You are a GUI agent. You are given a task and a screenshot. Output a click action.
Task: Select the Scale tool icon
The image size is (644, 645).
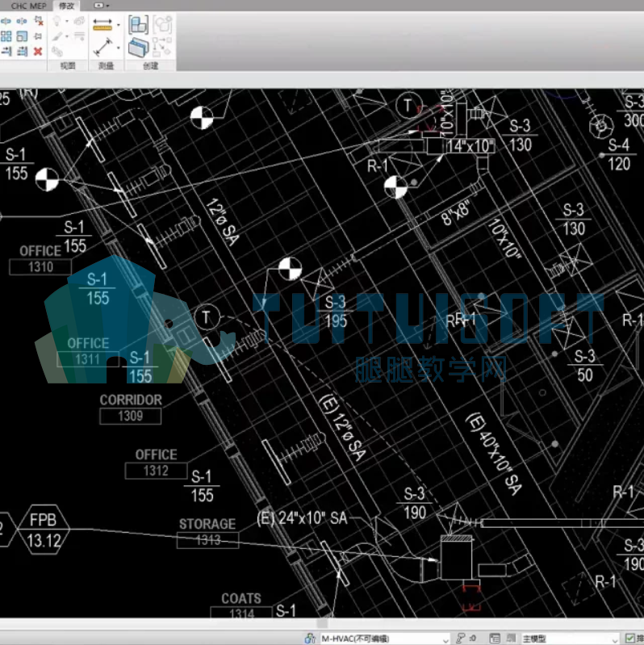pos(22,36)
